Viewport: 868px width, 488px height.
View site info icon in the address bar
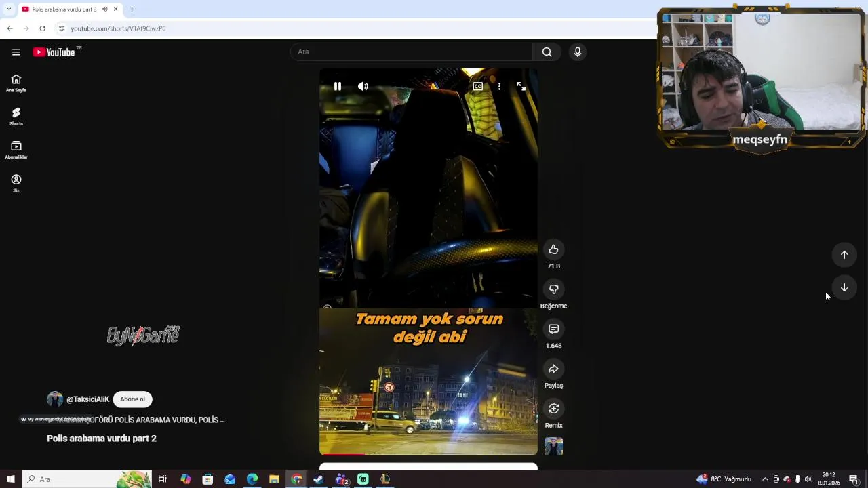(62, 28)
